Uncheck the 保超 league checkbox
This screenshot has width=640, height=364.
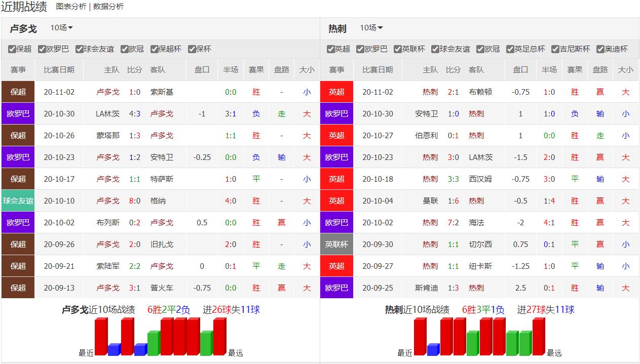12,49
